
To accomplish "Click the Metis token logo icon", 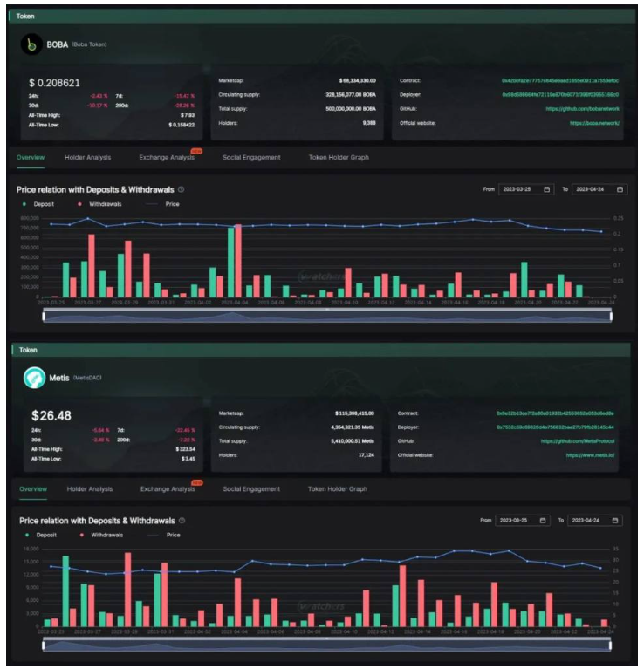I will click(x=34, y=378).
